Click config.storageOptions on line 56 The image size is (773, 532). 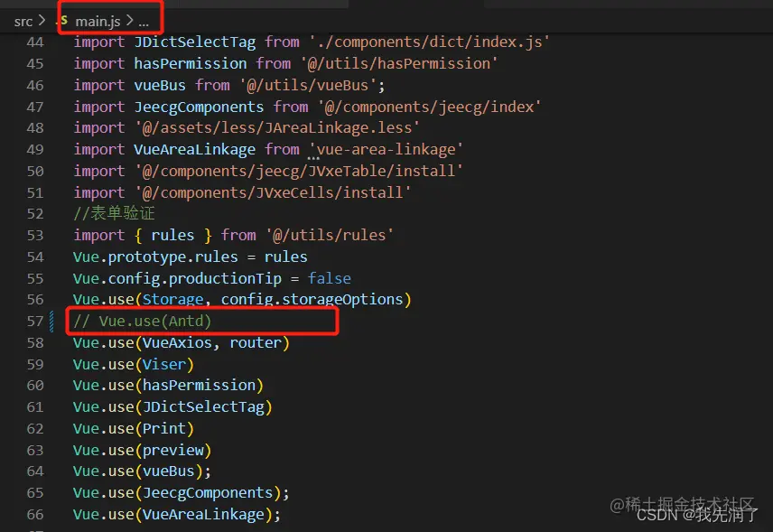click(x=312, y=300)
